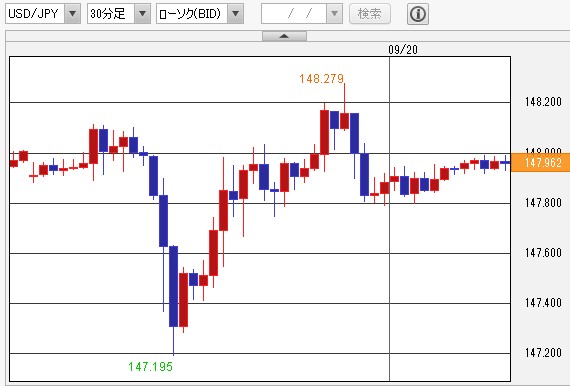Open the date picker dropdown arrow

coord(334,14)
